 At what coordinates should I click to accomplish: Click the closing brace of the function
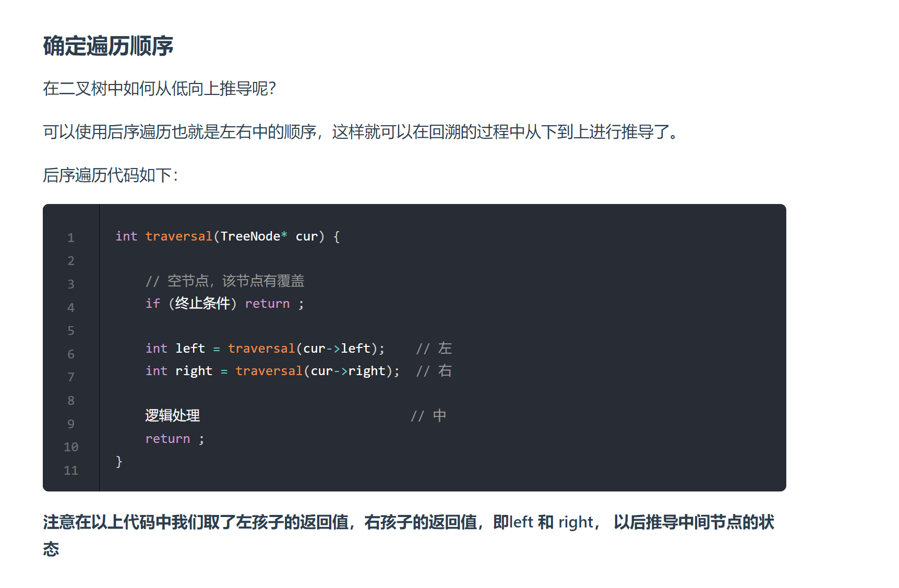119,461
